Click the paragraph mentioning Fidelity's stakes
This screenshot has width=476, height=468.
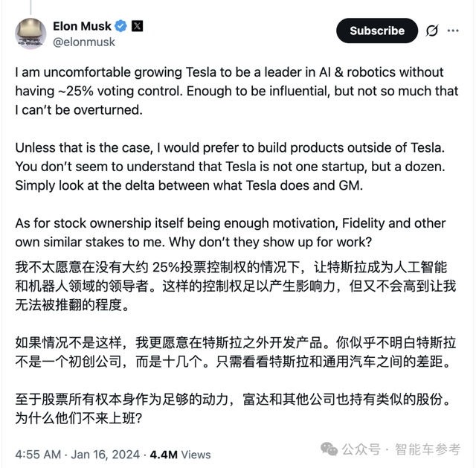click(x=229, y=233)
